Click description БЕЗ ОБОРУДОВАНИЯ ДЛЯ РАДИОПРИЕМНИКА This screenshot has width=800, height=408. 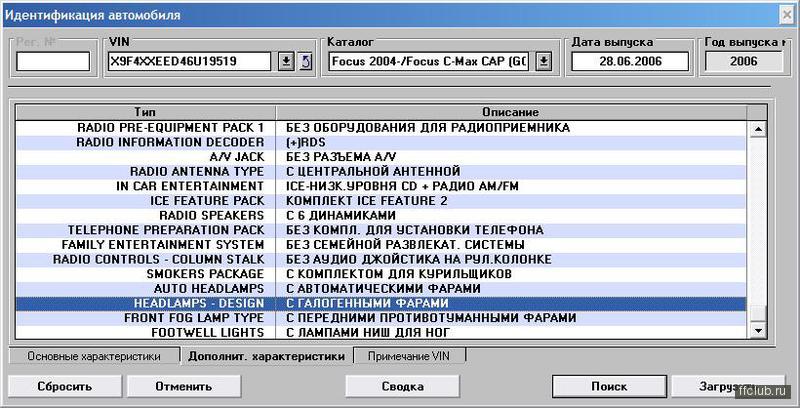tap(428, 128)
